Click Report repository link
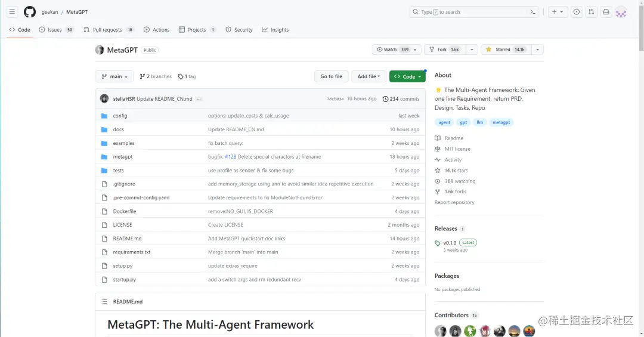644x337 pixels. tap(454, 203)
